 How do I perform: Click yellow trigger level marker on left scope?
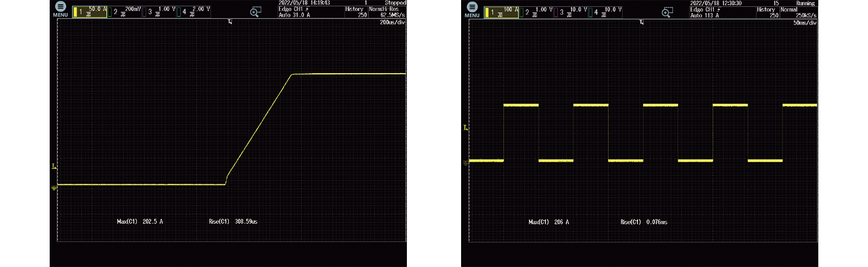click(x=54, y=166)
